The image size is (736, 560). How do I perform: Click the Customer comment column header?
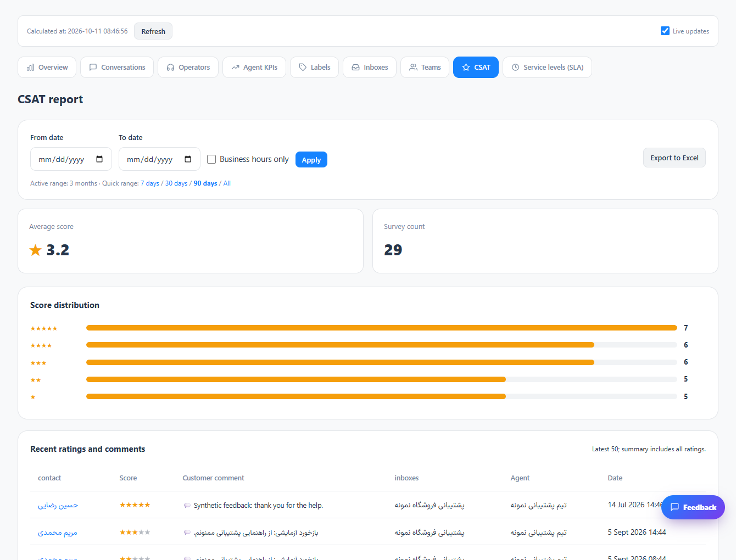coord(213,478)
